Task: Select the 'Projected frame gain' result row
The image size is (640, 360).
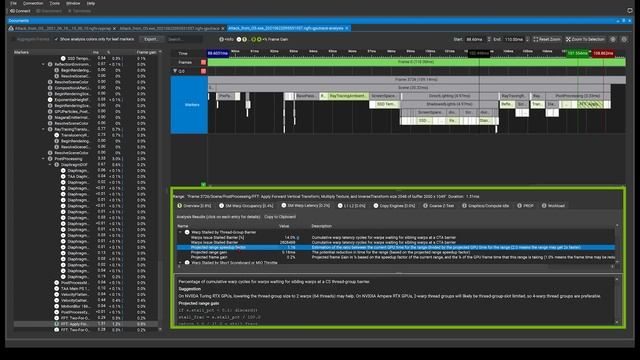Action: pyautogui.click(x=396, y=257)
